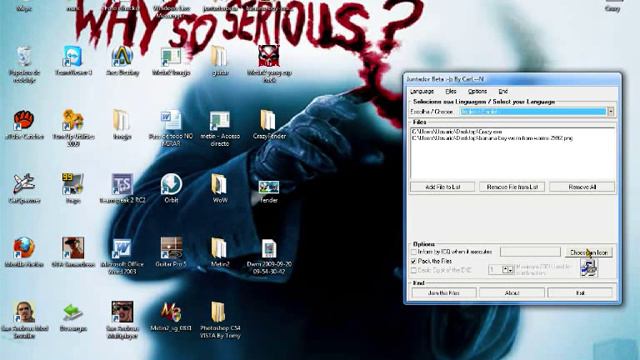Open the CrazyFender folder

[x=268, y=120]
